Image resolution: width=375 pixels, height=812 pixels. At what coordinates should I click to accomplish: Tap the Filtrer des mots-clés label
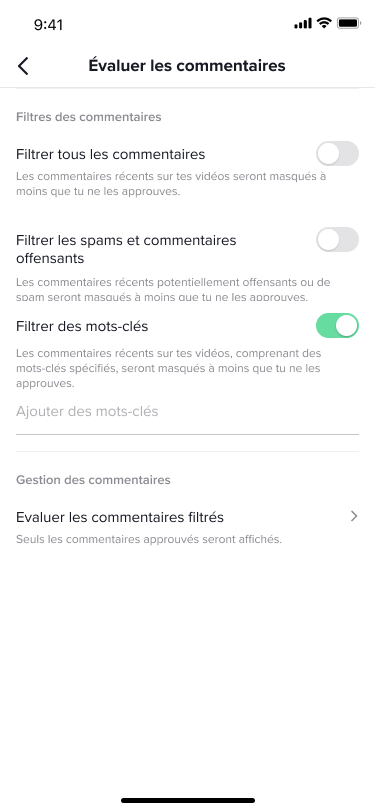tap(82, 326)
